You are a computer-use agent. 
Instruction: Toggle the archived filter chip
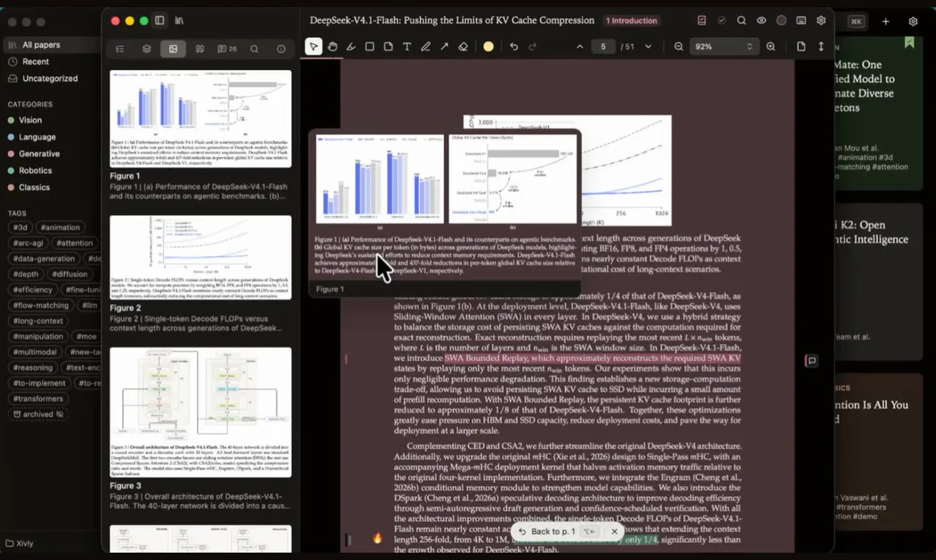pyautogui.click(x=38, y=414)
